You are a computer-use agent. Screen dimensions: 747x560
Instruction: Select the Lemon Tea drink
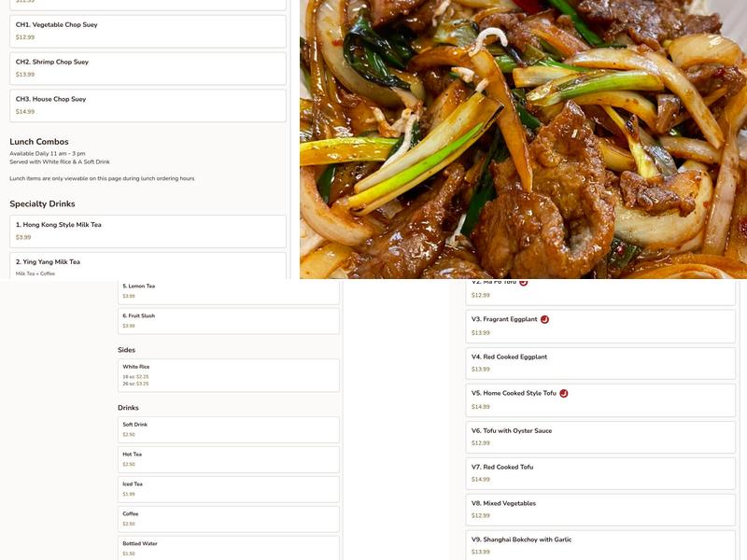pyautogui.click(x=228, y=291)
